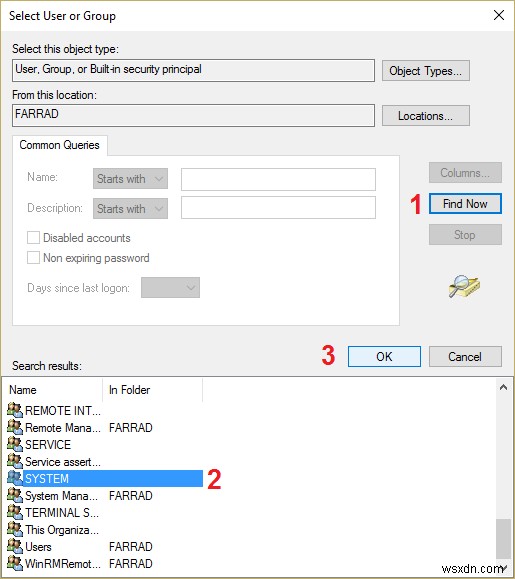Click the group icon beside WinRMRemot...
Viewport: 515px width, 579px height.
coord(15,563)
